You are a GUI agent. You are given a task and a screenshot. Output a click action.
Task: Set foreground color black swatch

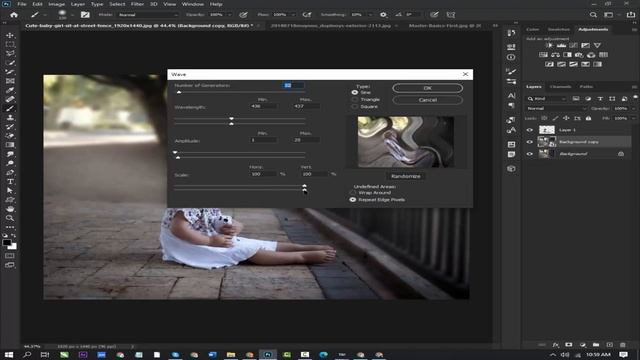tap(7, 243)
